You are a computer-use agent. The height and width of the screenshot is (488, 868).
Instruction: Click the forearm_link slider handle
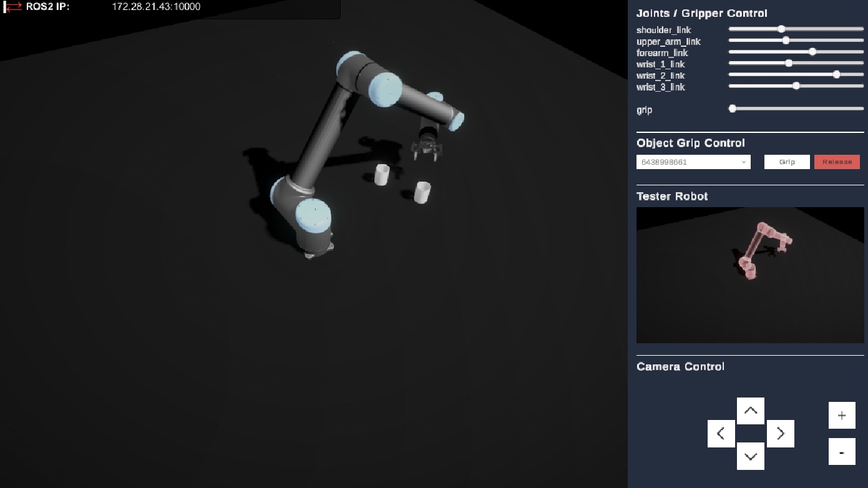click(x=812, y=52)
